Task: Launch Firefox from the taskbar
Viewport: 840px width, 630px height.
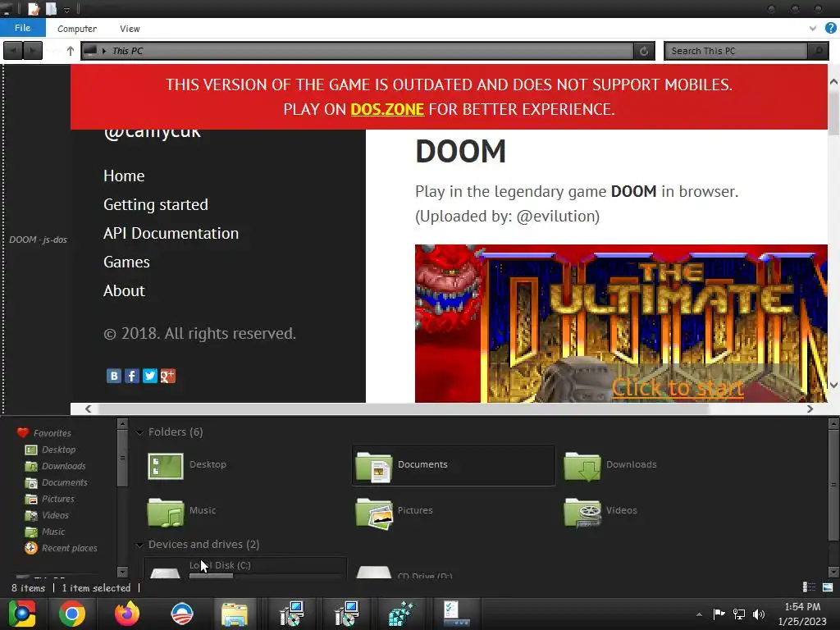Action: click(x=127, y=614)
